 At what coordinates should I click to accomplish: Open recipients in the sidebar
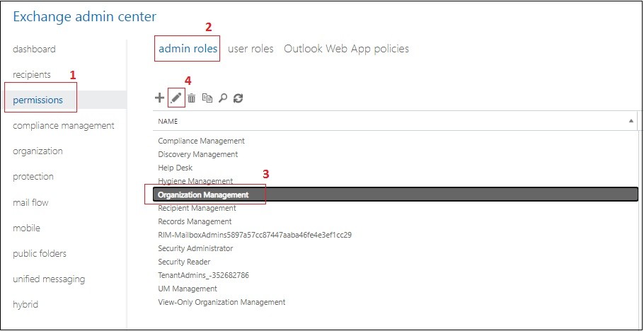coord(32,74)
